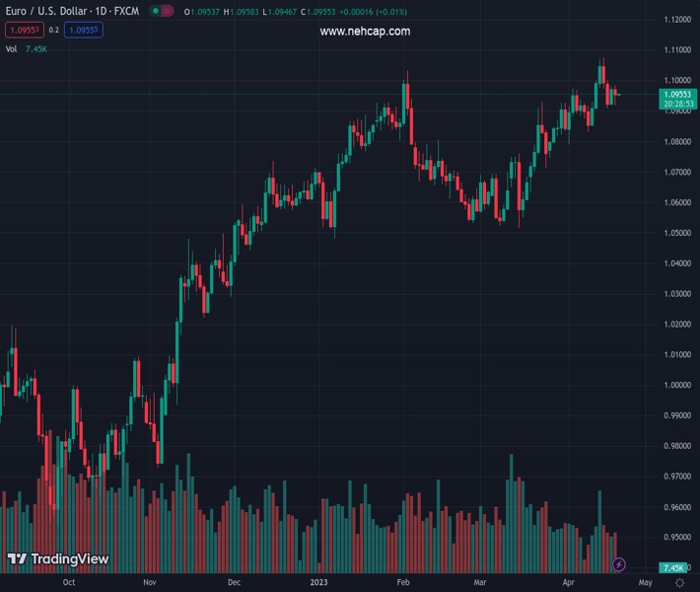The image size is (700, 592).
Task: Click the purple lightning event marker
Action: coord(619,564)
